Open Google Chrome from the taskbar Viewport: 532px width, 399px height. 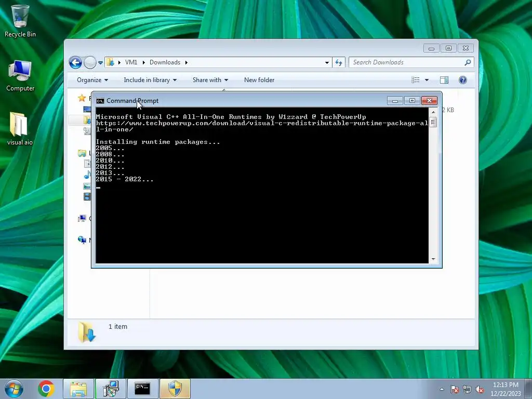[46, 389]
